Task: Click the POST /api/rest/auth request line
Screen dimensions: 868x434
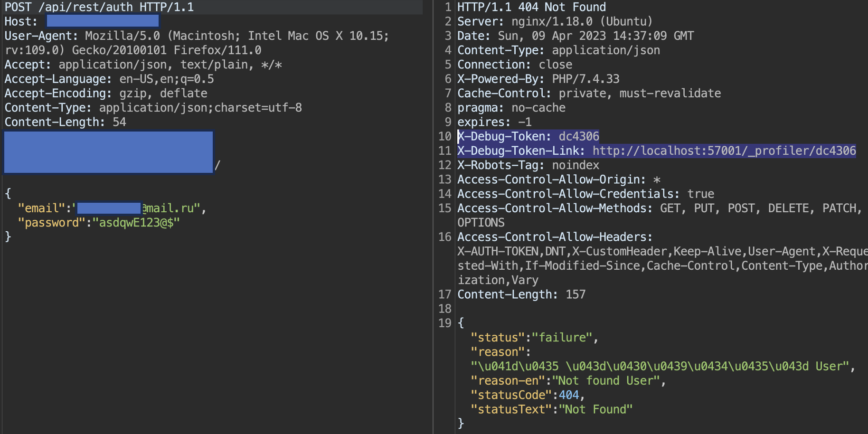Action: coord(99,7)
